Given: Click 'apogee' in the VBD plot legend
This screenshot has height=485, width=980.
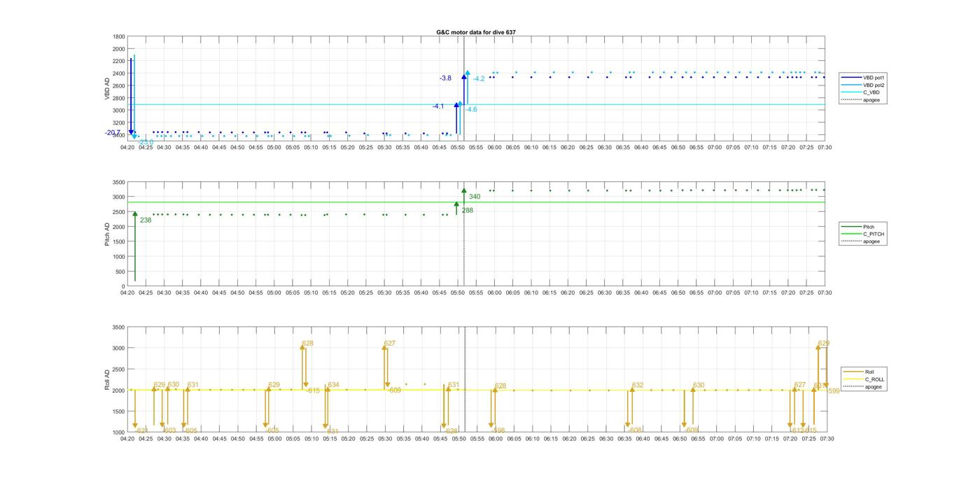Looking at the screenshot, I should click(x=860, y=99).
